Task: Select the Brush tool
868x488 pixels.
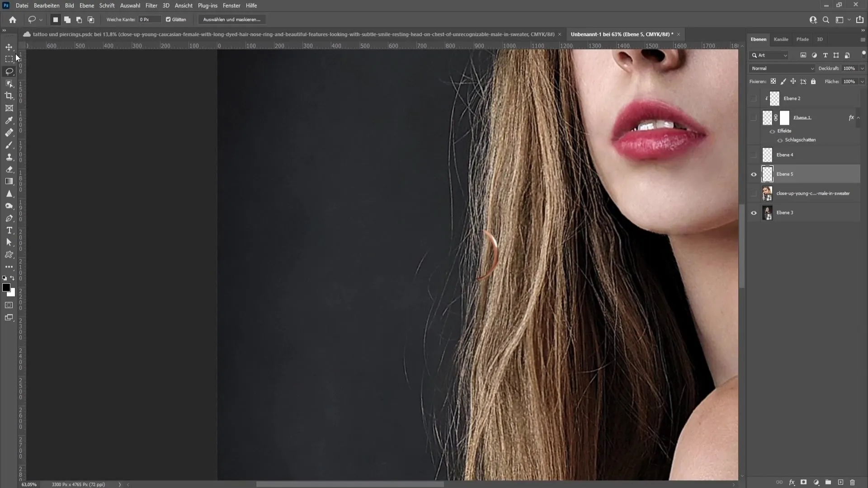Action: 9,145
